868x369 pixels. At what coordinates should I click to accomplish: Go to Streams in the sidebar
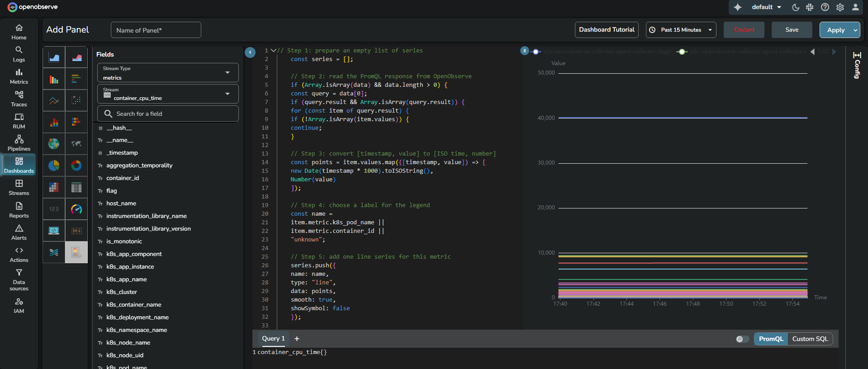(x=19, y=187)
